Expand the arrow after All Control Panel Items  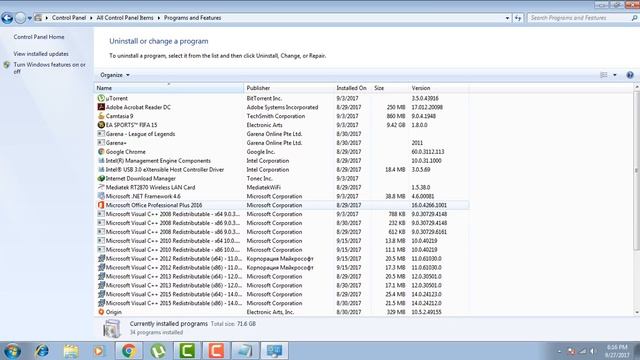coord(159,18)
